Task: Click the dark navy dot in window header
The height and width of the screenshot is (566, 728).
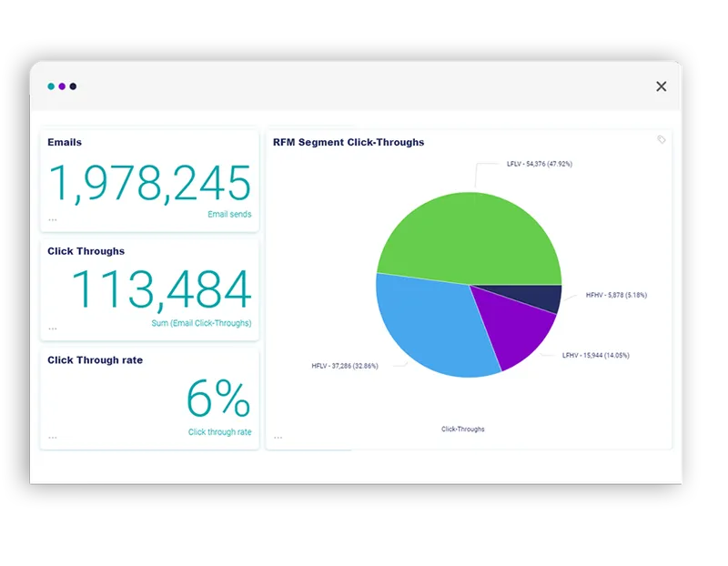Action: point(73,86)
